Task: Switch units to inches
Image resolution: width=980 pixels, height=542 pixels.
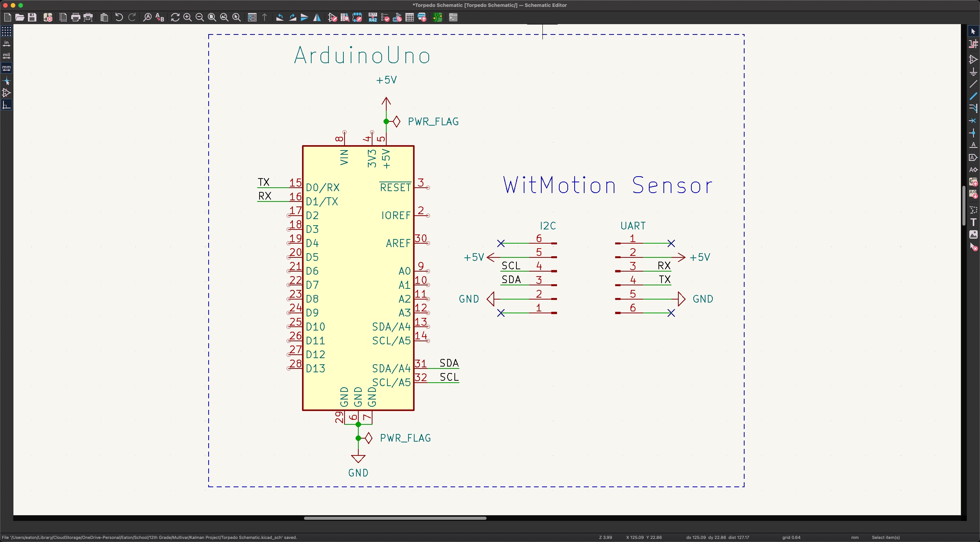Action: (7, 43)
